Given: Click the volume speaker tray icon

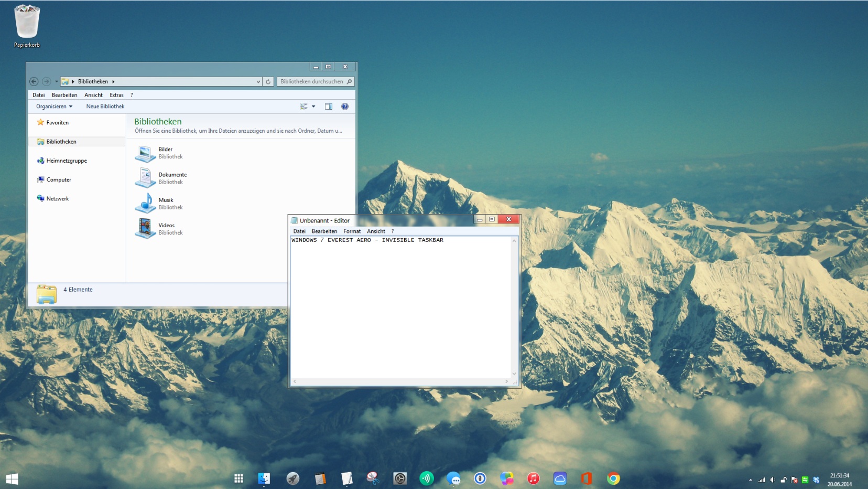Looking at the screenshot, I should point(773,480).
